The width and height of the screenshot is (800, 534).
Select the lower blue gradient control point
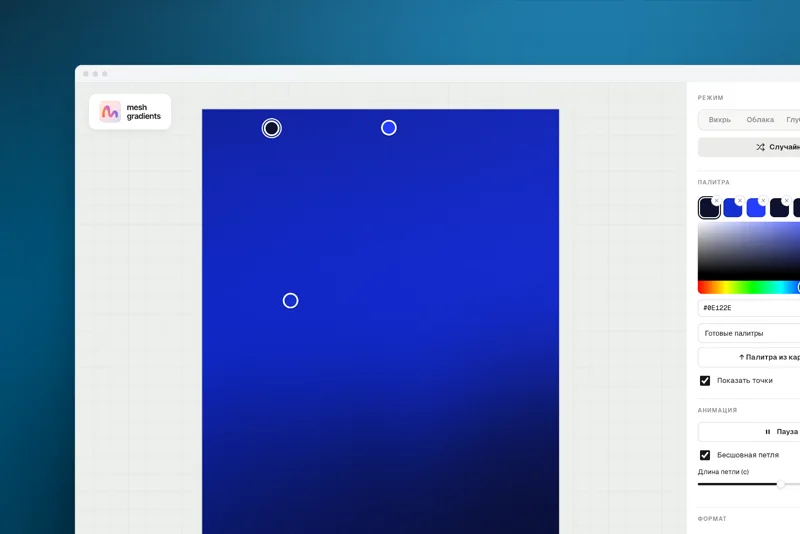coord(290,300)
